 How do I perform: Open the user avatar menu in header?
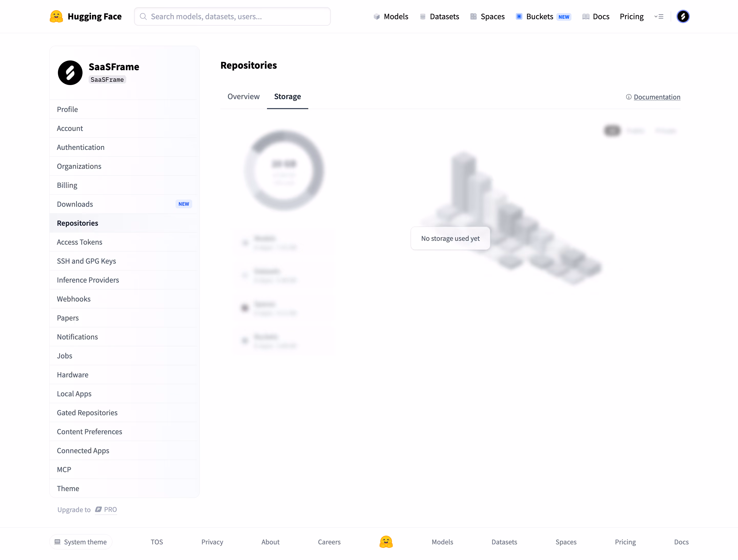click(x=683, y=16)
